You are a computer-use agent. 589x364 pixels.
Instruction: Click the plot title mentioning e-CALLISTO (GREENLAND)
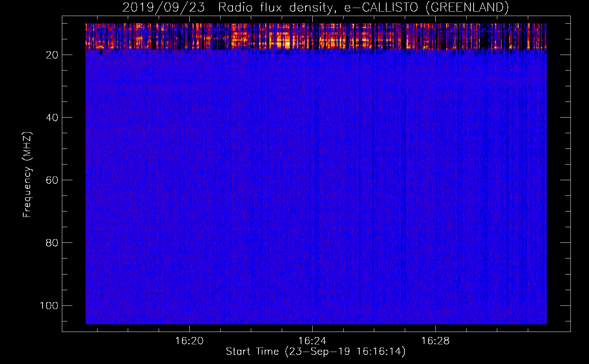pos(315,7)
